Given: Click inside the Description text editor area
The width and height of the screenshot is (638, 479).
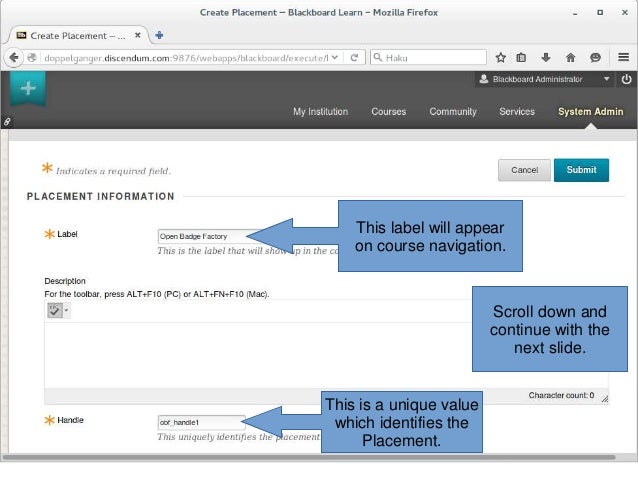Looking at the screenshot, I should (x=258, y=355).
